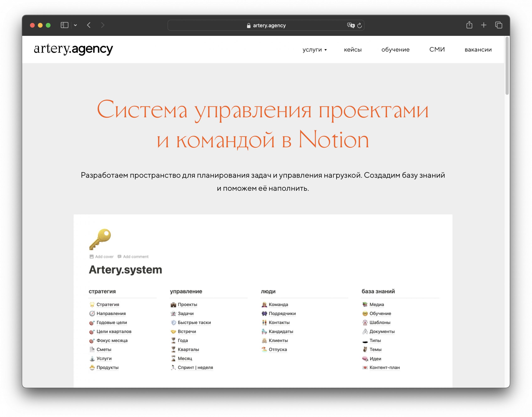Image resolution: width=532 pixels, height=417 pixels.
Task: Click the brain icon beside Идеи
Action: [365, 358]
